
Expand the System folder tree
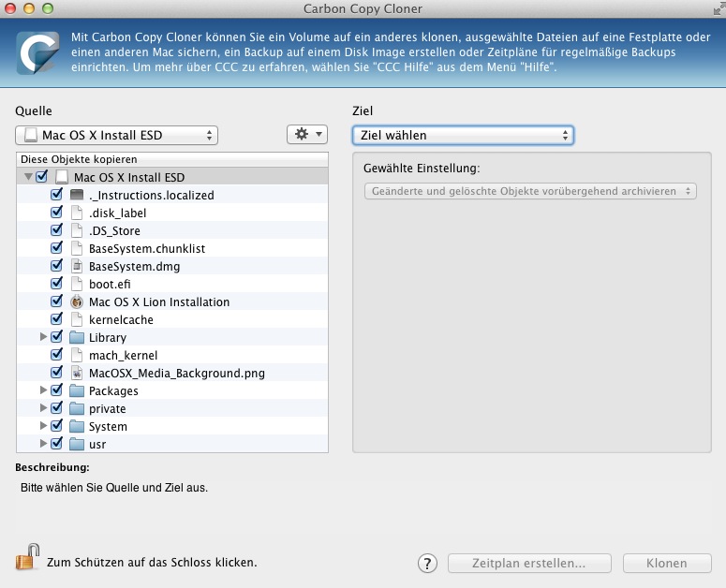(43, 427)
